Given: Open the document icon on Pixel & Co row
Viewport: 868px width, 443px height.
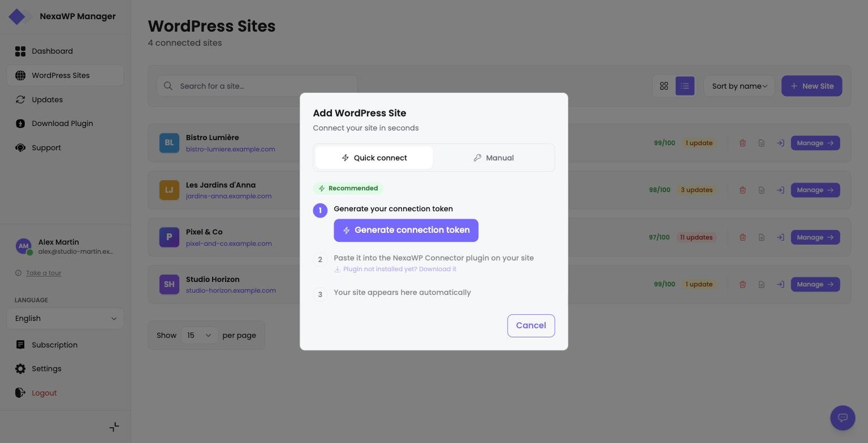Looking at the screenshot, I should [x=762, y=237].
